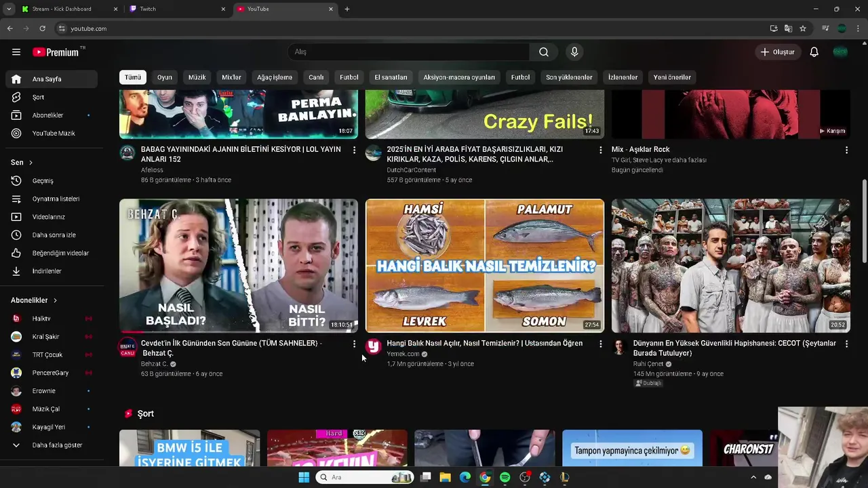
Task: Open TRT Çocuk channel subscription
Action: tap(52, 354)
